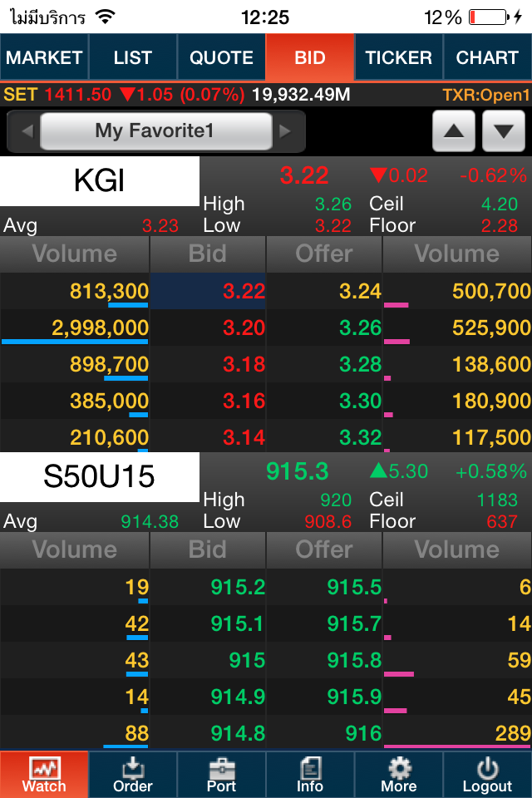532x798 pixels.
Task: Tap KGI offer price 3.26
Action: tap(361, 328)
